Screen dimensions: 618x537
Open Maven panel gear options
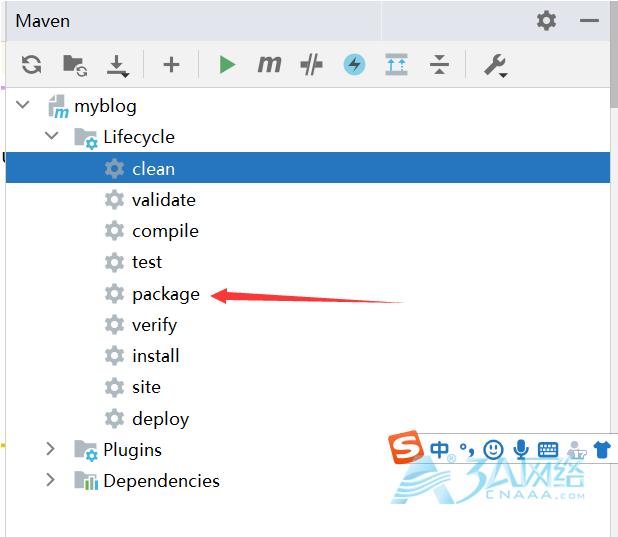click(546, 21)
